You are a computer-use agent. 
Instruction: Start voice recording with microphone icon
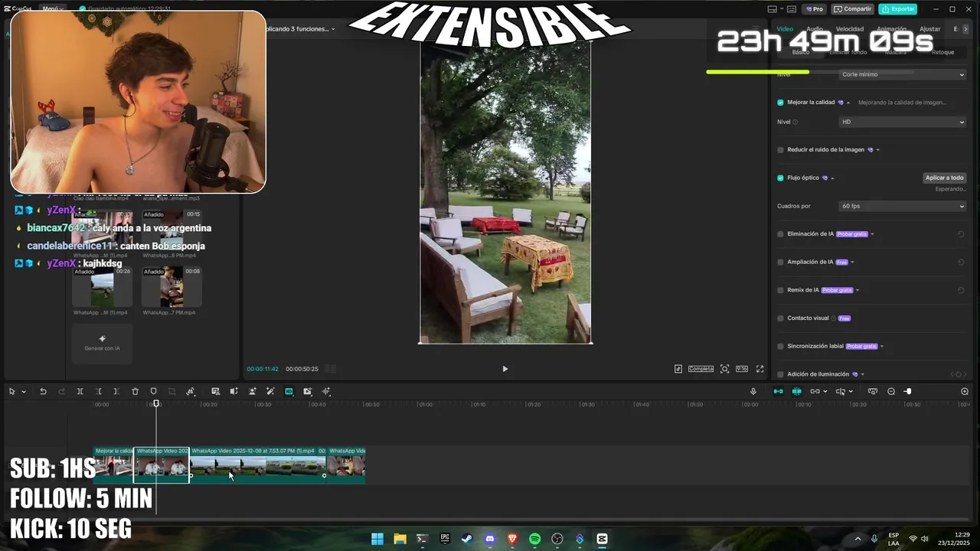pyautogui.click(x=753, y=391)
